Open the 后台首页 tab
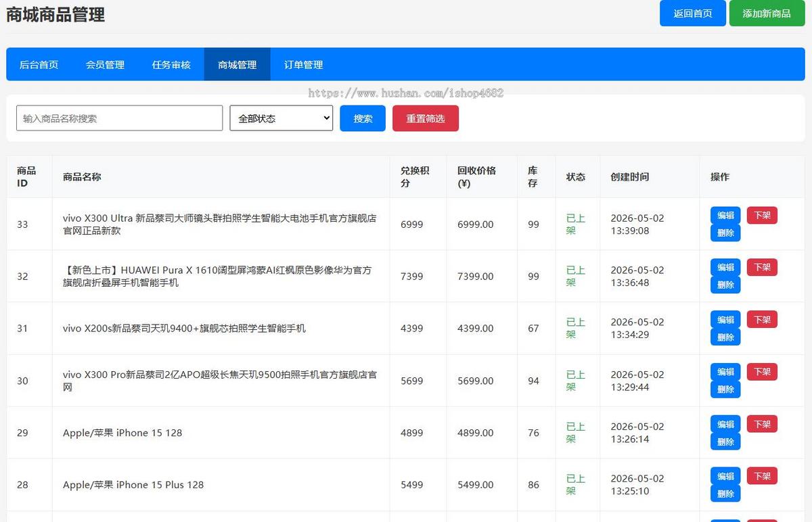This screenshot has height=522, width=812. tap(39, 65)
